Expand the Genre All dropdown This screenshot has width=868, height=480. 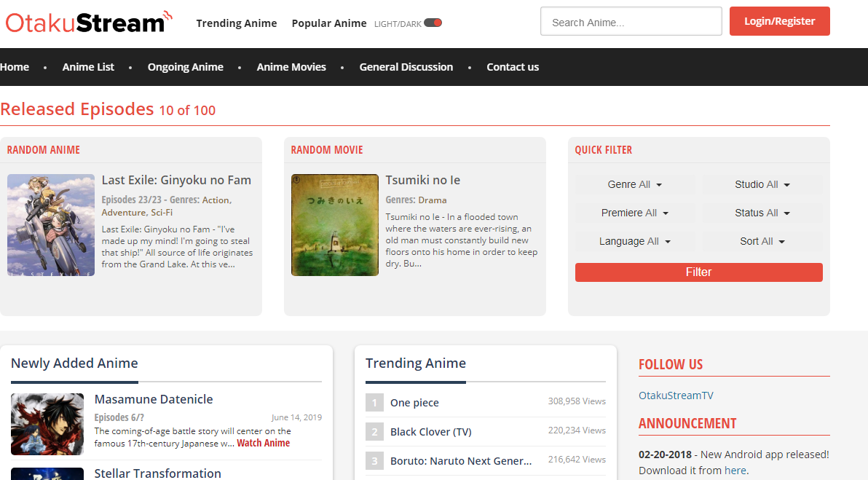[x=635, y=184]
